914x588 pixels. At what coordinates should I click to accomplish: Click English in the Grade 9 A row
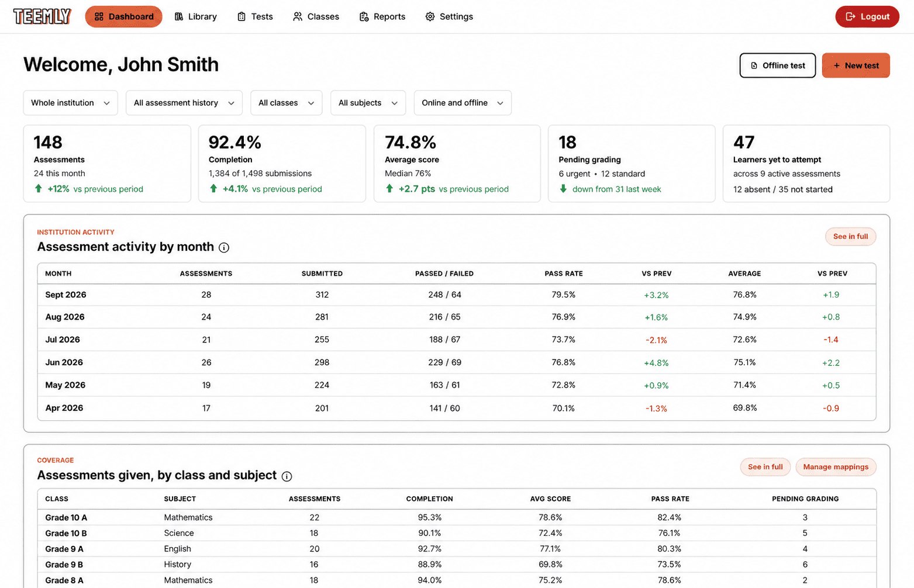coord(178,549)
